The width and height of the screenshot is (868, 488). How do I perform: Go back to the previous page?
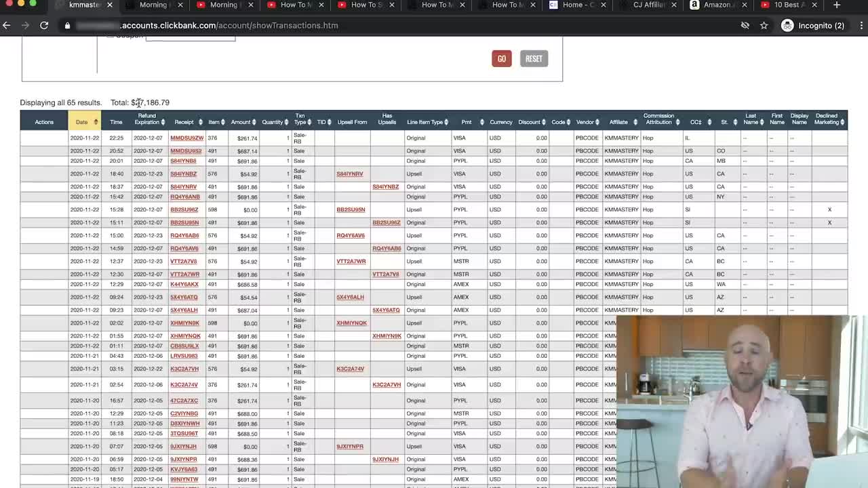tap(7, 25)
